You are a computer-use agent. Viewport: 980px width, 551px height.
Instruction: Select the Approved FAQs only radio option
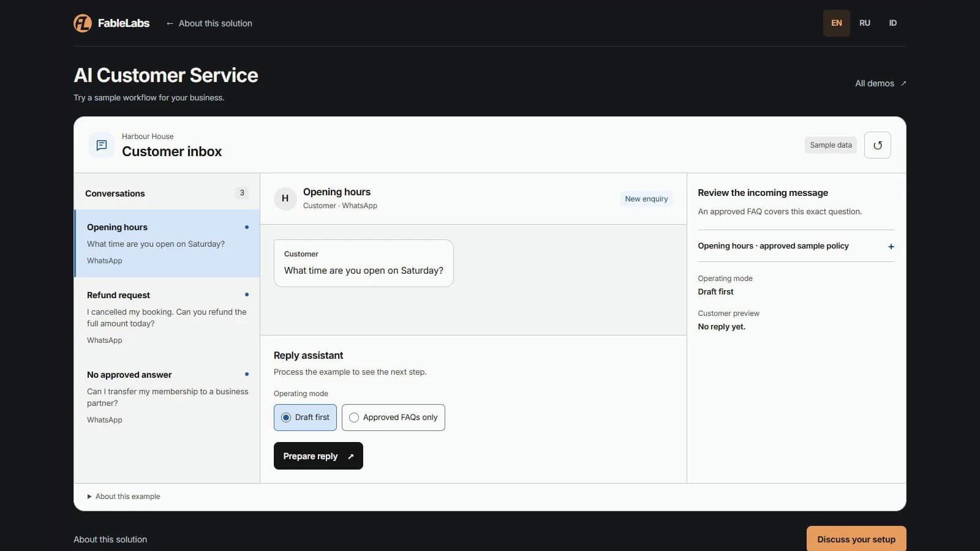pyautogui.click(x=393, y=418)
